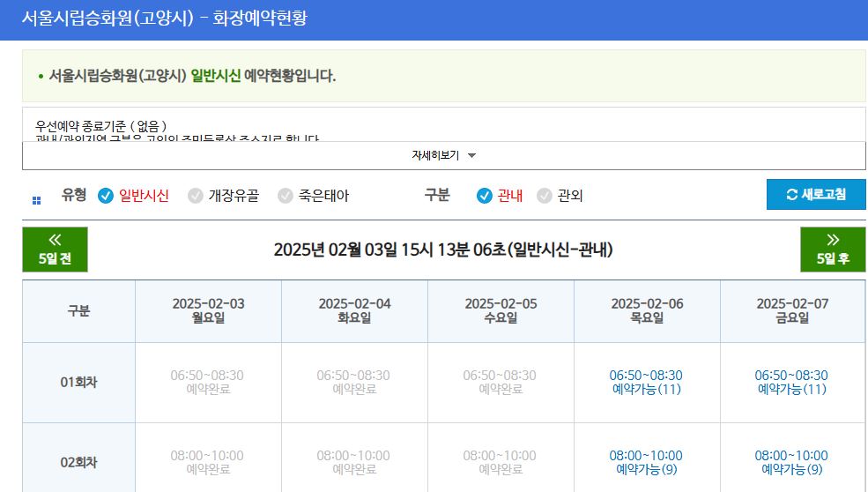Click 2025-02-03 01회차 예약완료 cell

[x=208, y=383]
